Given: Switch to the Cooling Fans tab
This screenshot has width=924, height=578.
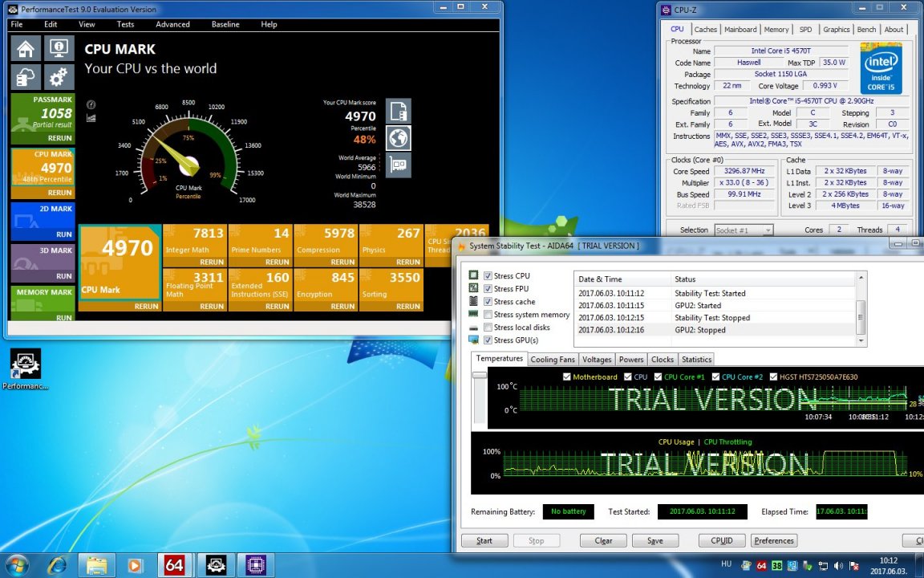Looking at the screenshot, I should click(x=553, y=360).
